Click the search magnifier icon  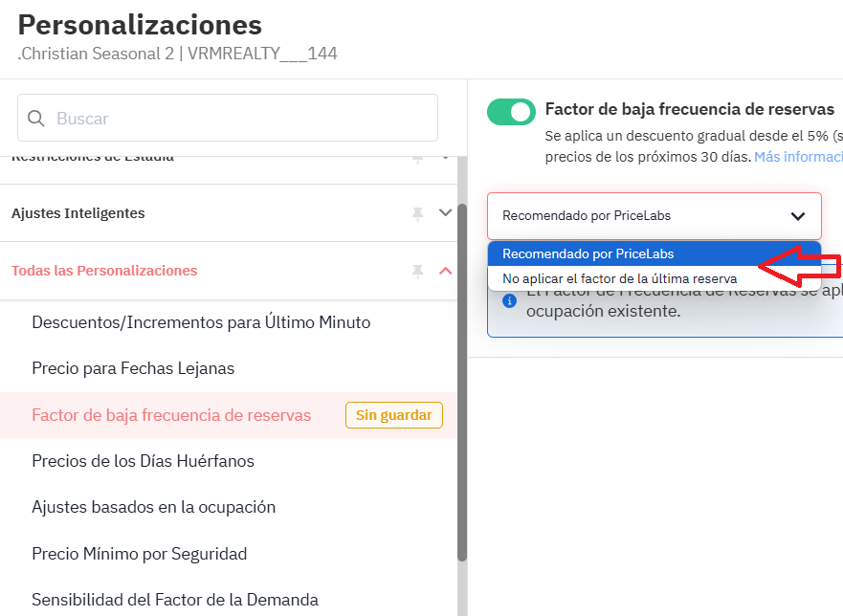(x=36, y=119)
